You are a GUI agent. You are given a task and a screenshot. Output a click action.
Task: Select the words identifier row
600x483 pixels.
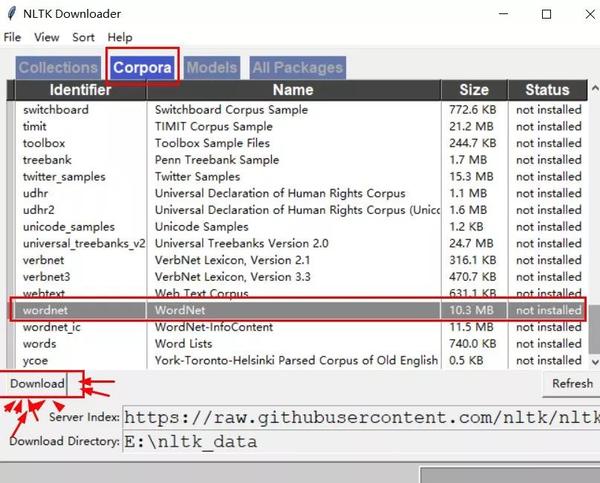coord(39,344)
